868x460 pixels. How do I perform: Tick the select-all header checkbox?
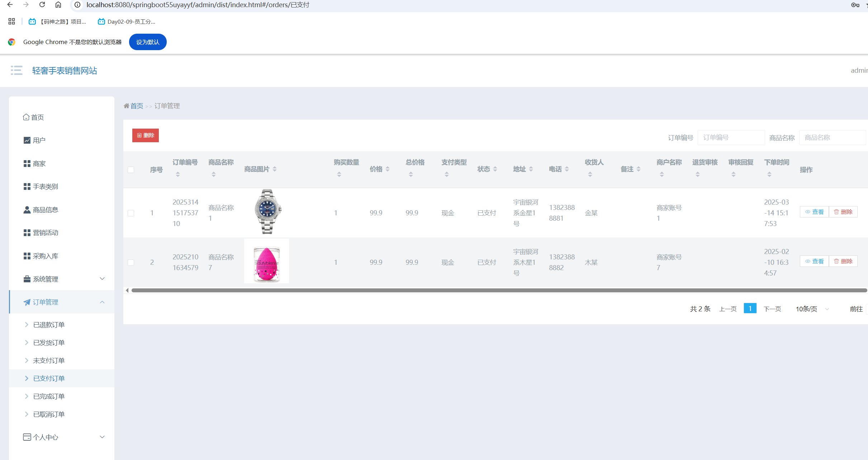(x=131, y=170)
